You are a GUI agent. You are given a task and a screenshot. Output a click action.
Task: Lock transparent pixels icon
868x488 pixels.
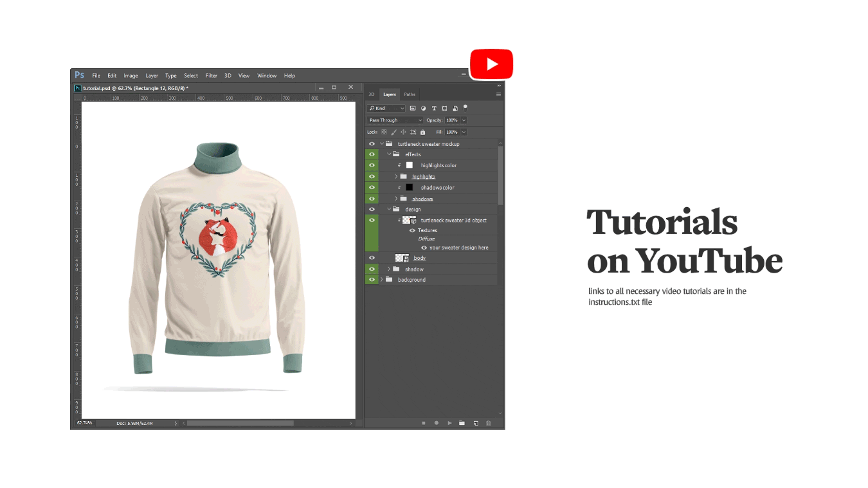pos(384,132)
